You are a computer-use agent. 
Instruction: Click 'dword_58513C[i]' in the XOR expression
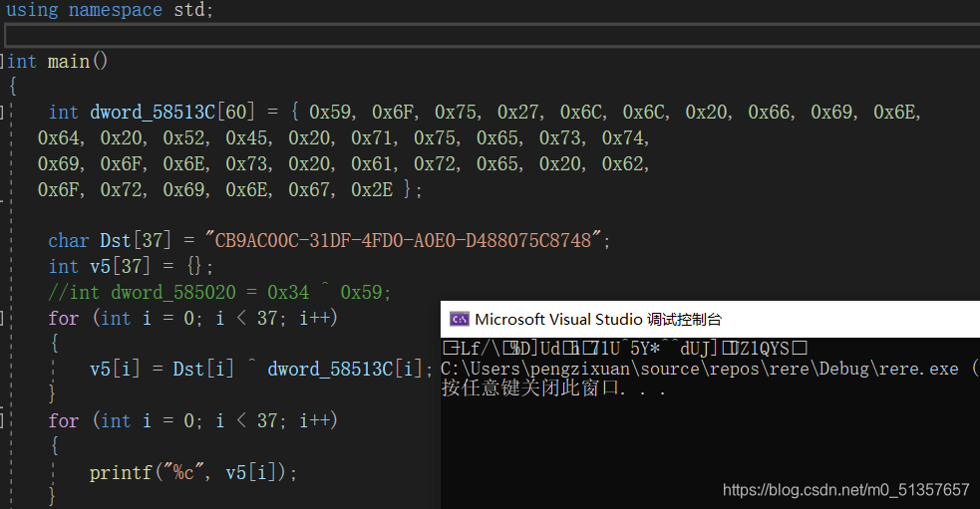345,370
